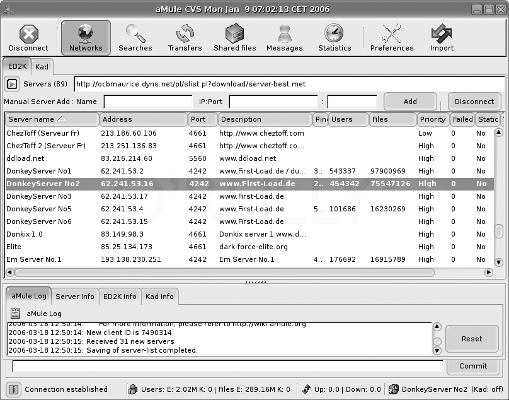Sort by Port column header

point(202,119)
